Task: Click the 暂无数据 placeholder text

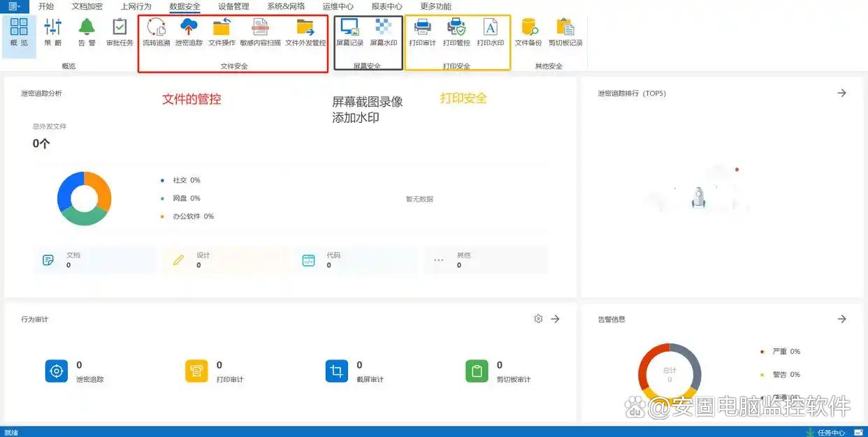Action: click(x=419, y=199)
